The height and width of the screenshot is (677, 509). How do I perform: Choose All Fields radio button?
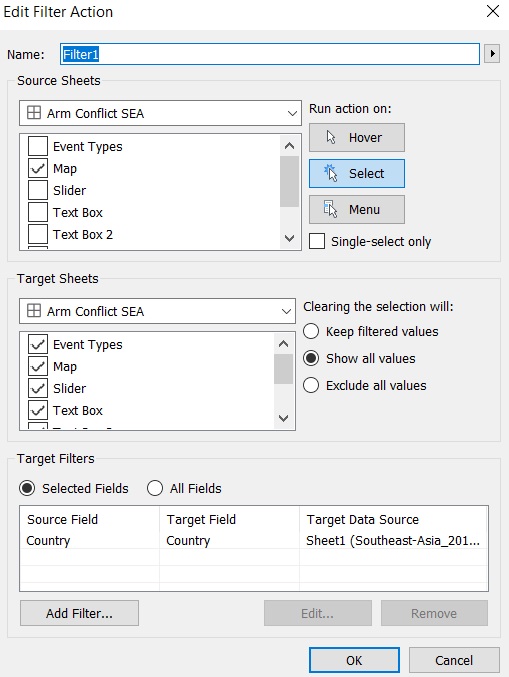155,488
